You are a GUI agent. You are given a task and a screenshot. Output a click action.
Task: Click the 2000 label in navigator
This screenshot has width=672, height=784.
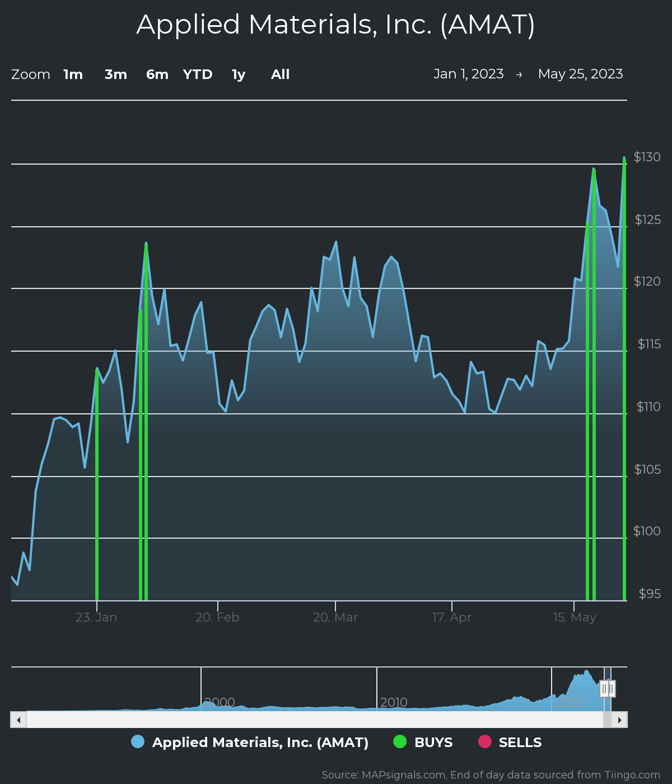click(x=220, y=702)
